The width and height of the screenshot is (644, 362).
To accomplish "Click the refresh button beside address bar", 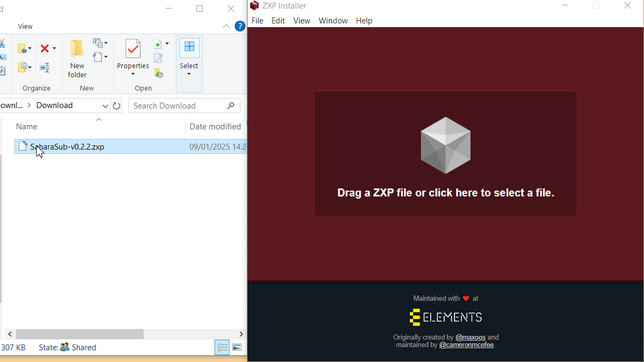I will (x=117, y=105).
